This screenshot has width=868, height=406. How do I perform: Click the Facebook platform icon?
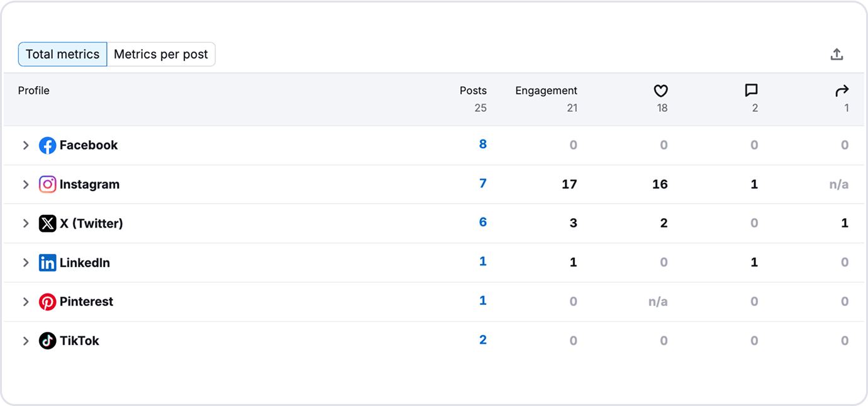click(47, 145)
